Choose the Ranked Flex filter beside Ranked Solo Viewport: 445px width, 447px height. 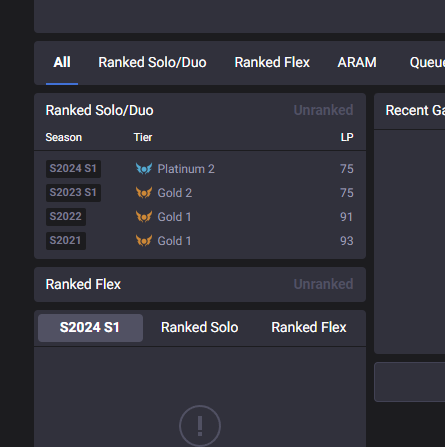tap(309, 327)
